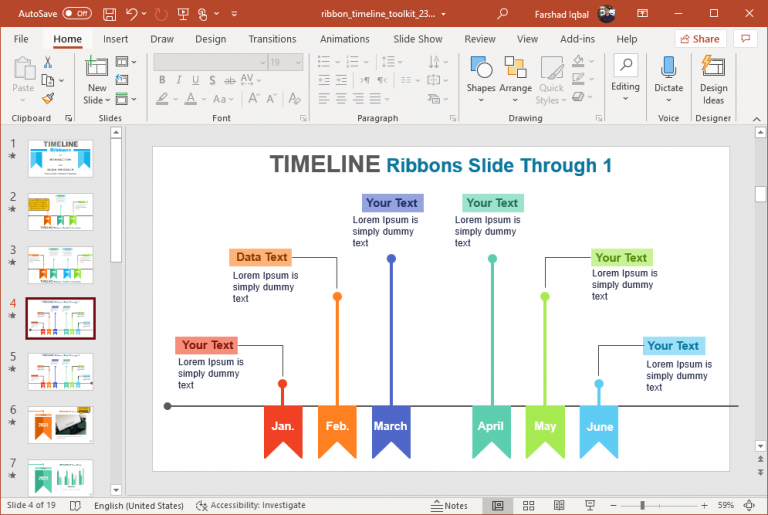Open text highlight color
Viewport: 768px width, 515px height.
click(162, 99)
